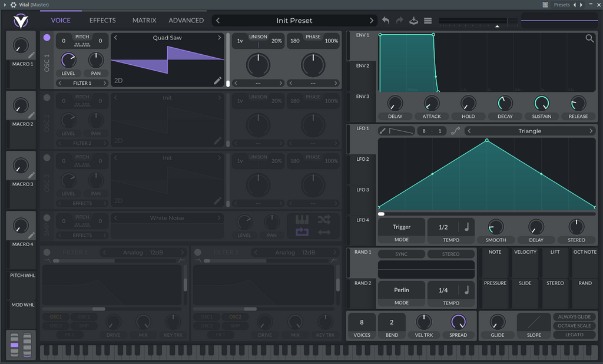Open the Init Preset name browser
The image size is (603, 364).
click(x=294, y=21)
